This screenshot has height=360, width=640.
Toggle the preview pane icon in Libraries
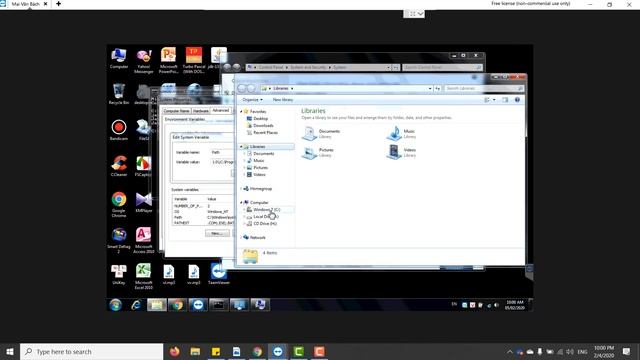pos(505,100)
